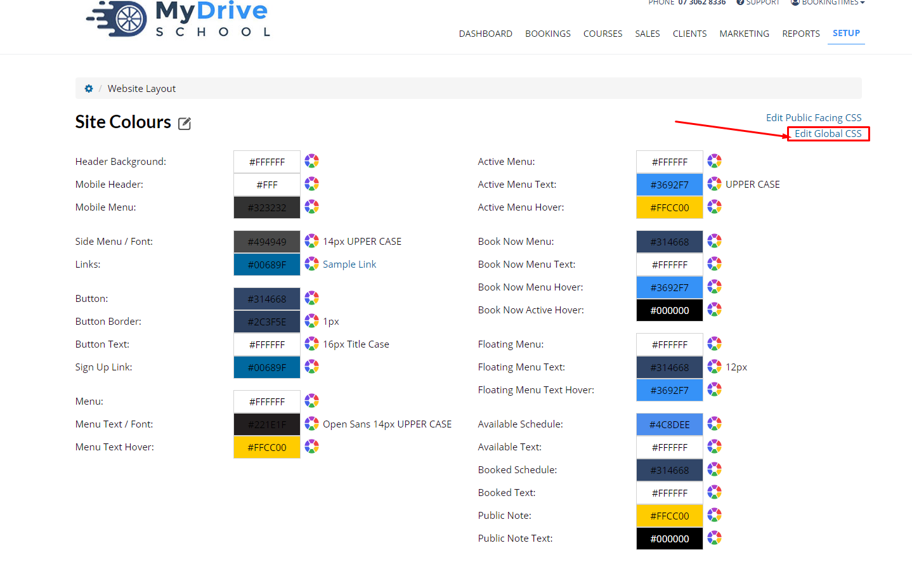Open the color wheel picker for Side Menu / Font
The image size is (912, 588).
click(311, 241)
